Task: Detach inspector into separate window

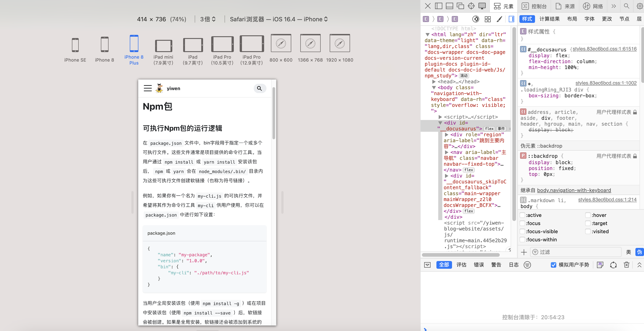Action: point(460,6)
